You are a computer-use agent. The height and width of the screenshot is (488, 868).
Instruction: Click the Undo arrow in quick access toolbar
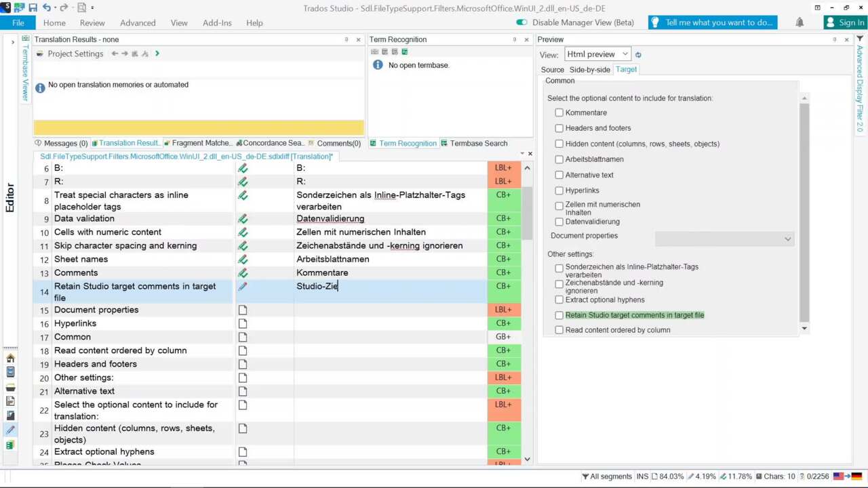[x=46, y=7]
